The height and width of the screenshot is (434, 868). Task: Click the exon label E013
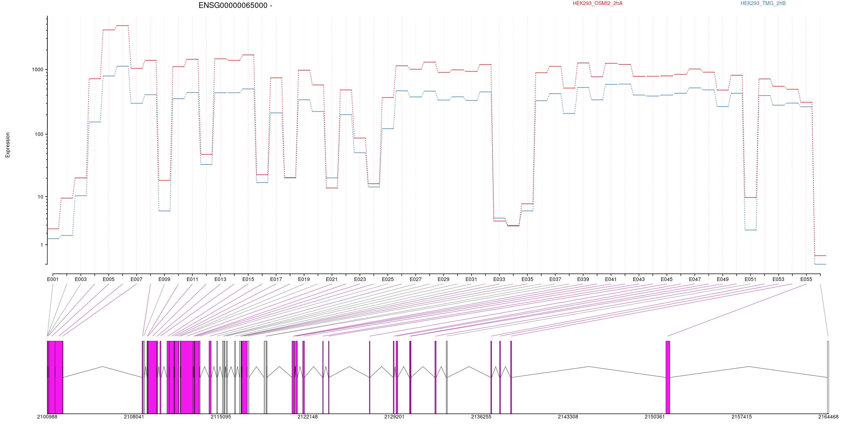click(x=220, y=279)
